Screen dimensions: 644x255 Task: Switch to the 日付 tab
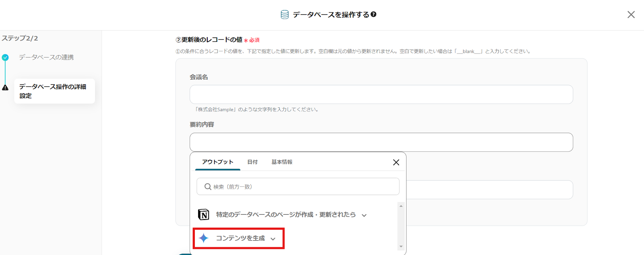coord(252,162)
